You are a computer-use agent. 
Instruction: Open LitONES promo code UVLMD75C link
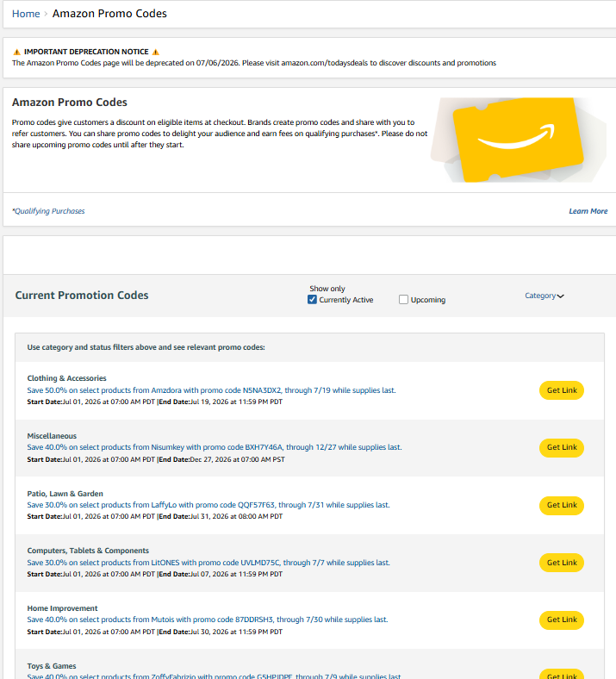208,563
